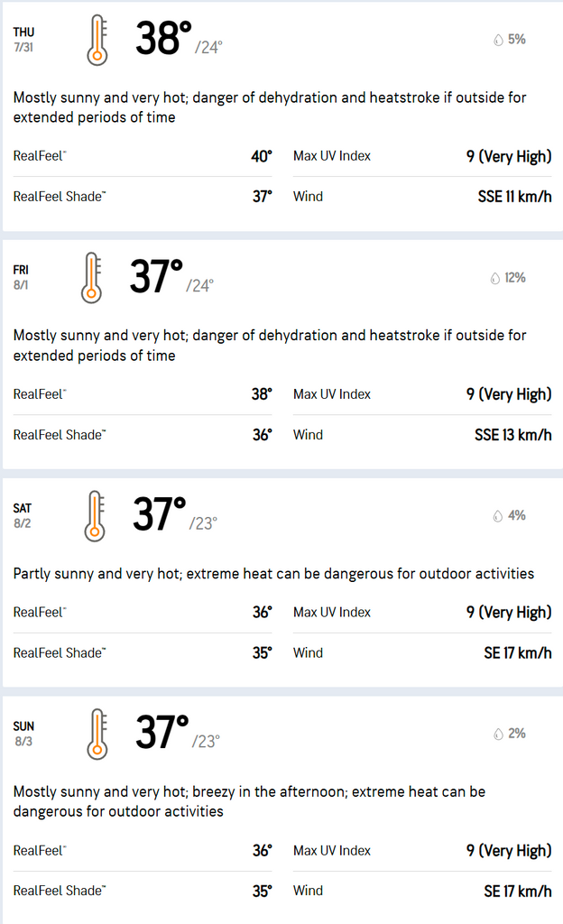Click Friday's 37° high temperature
The width and height of the screenshot is (563, 924).
[156, 276]
